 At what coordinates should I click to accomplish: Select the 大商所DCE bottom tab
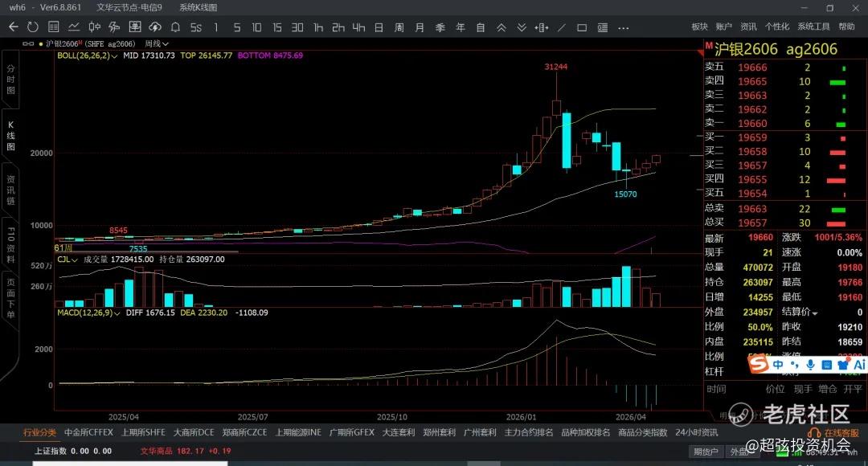point(194,432)
